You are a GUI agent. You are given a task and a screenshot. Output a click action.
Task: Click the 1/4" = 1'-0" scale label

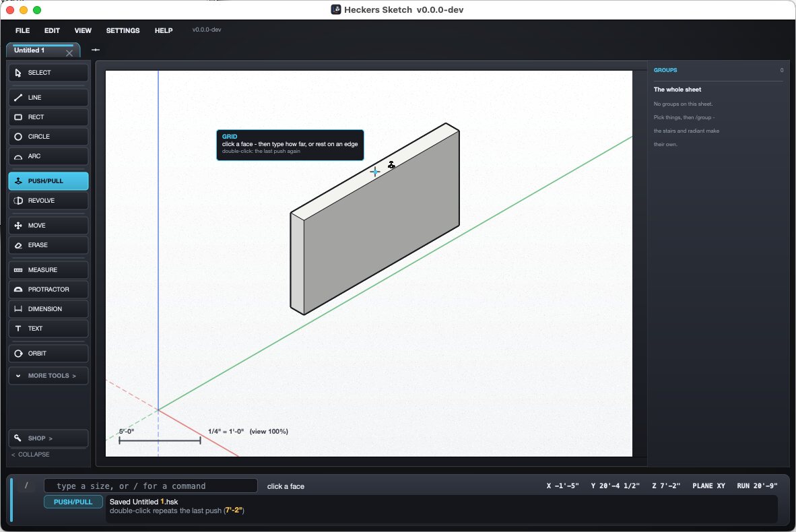(x=226, y=432)
